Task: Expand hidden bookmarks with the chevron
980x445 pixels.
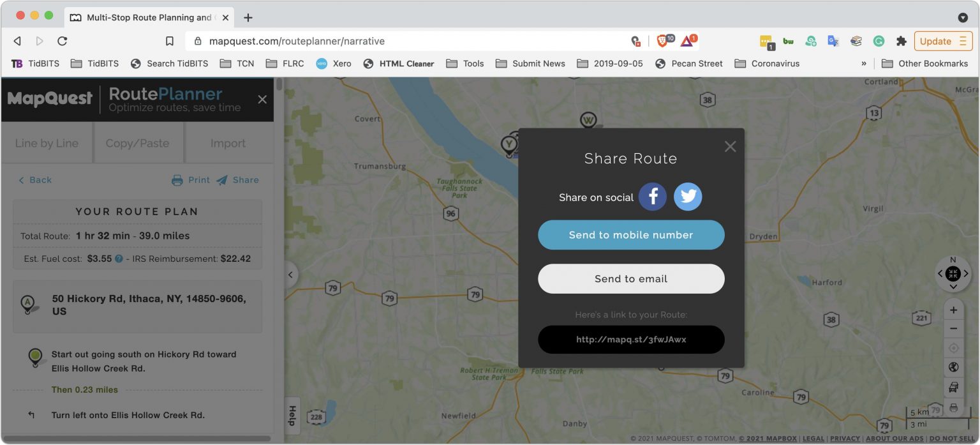Action: tap(863, 63)
